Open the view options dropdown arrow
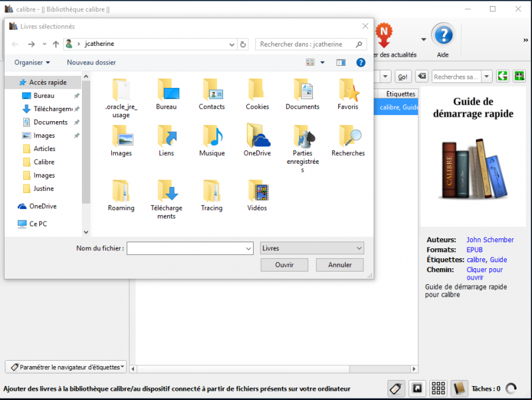 (322, 63)
